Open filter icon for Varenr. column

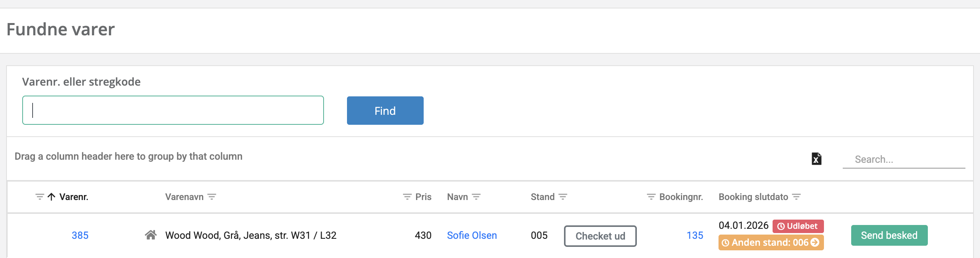click(39, 197)
